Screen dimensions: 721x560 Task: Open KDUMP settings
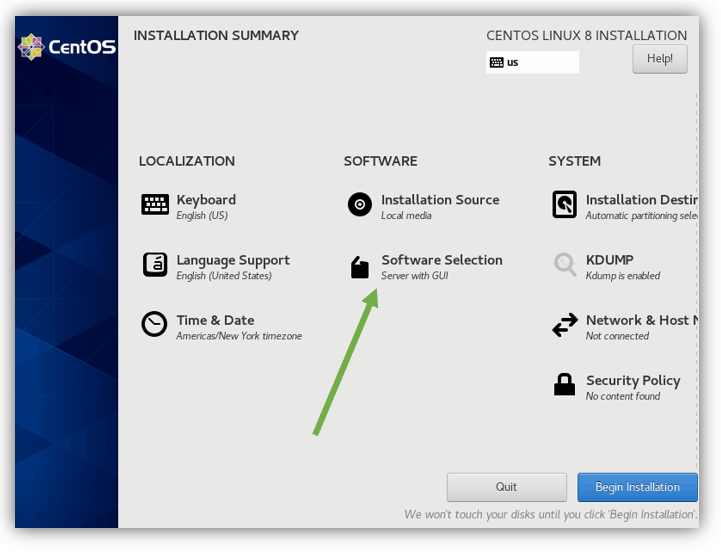point(610,260)
